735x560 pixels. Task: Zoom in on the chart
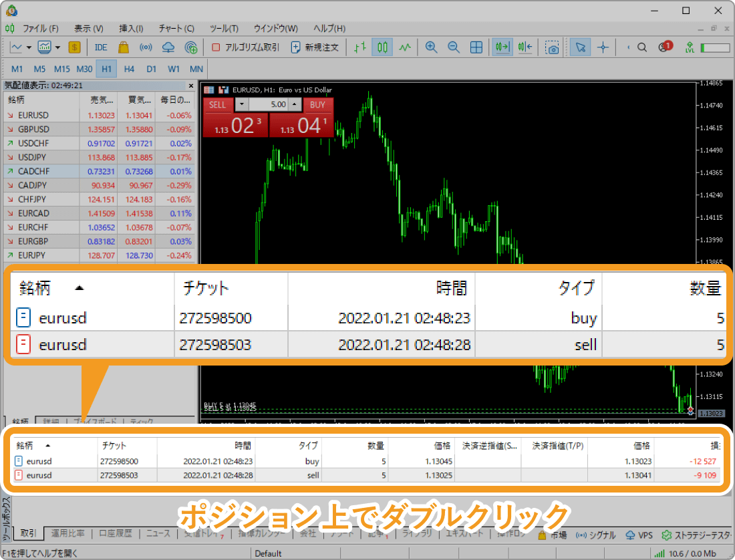click(x=431, y=47)
